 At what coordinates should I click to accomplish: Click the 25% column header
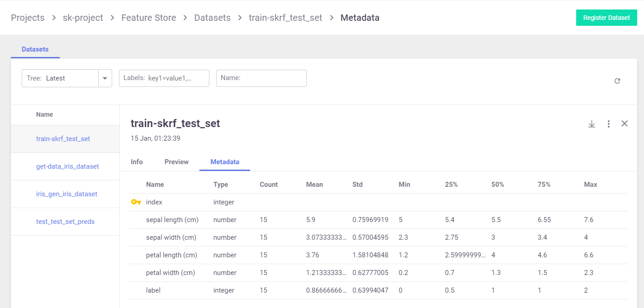click(x=451, y=185)
